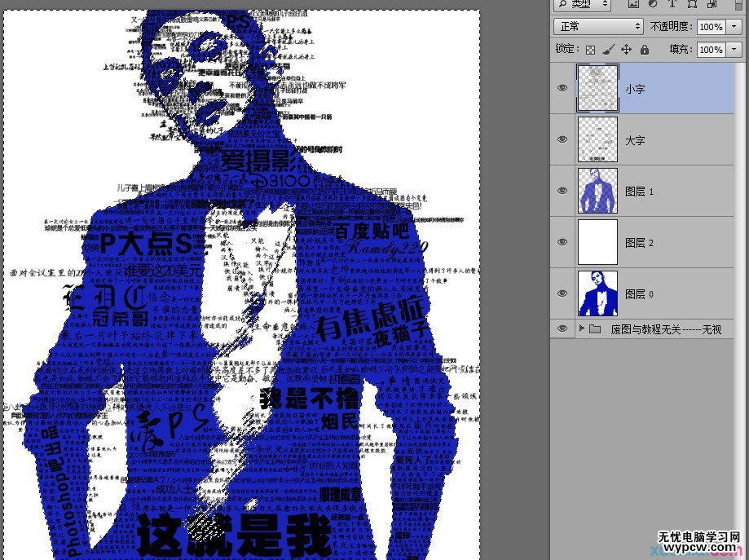Screen dimensions: 749x560
Task: Hide the 废图与教程无关 group
Action: coord(562,329)
